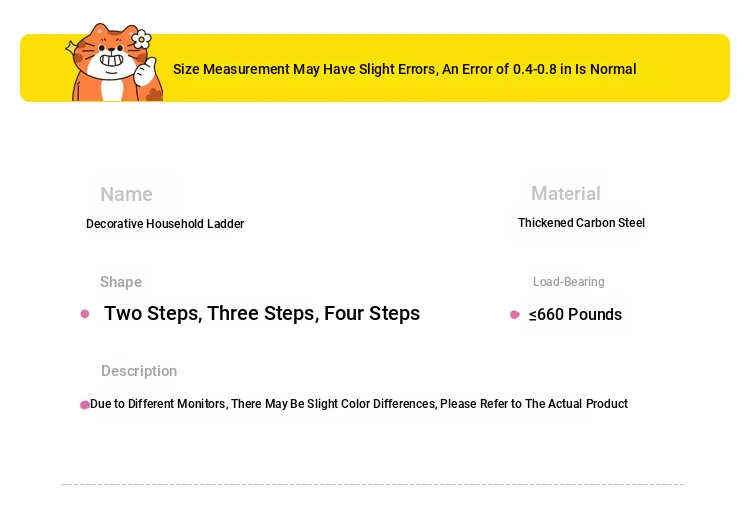Click the yellow size measurement notice text
Image resolution: width=750 pixels, height=525 pixels.
tap(405, 69)
